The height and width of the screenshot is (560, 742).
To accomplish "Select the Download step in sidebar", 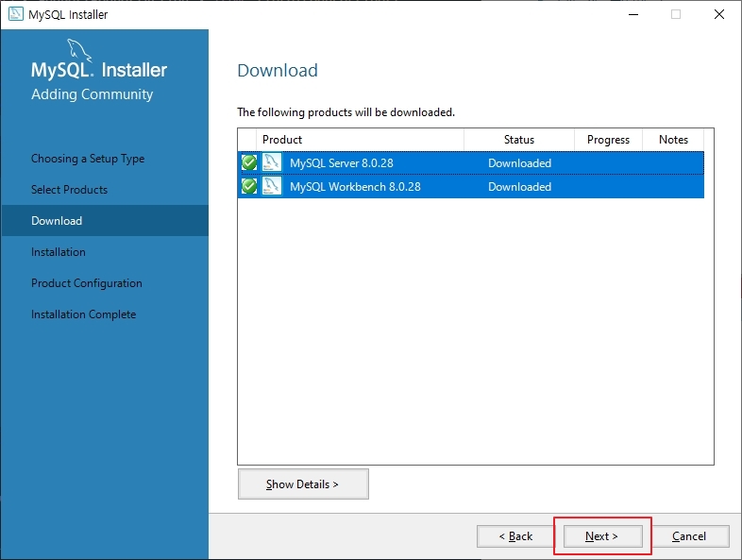I will (104, 221).
